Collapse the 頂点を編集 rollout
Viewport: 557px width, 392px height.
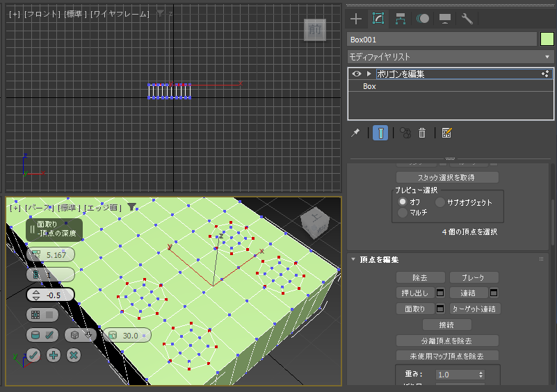pyautogui.click(x=353, y=259)
